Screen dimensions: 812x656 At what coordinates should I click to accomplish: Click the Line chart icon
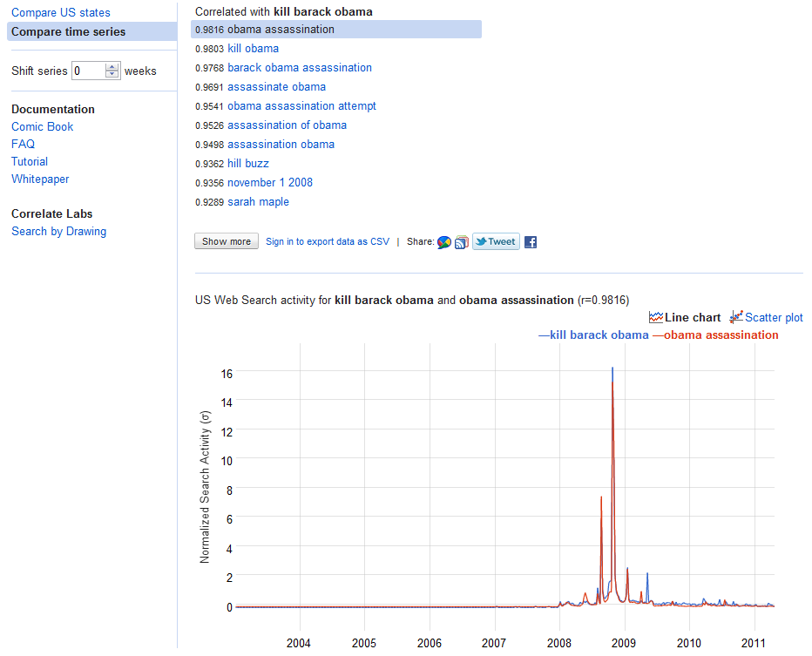coord(656,318)
